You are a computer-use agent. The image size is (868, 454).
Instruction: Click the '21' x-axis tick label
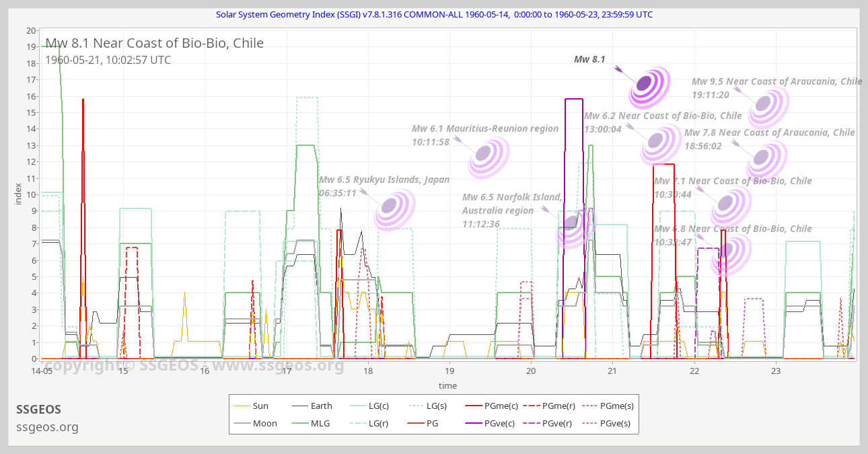point(613,371)
